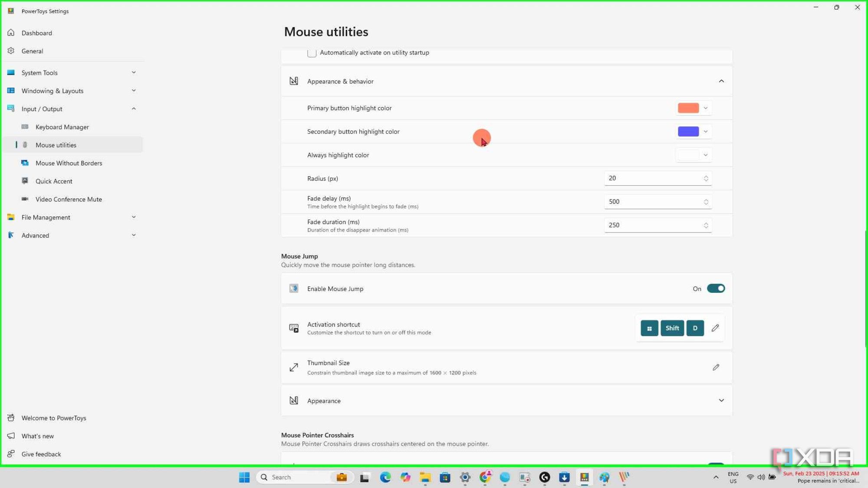Viewport: 868px width, 488px height.
Task: Click the Fade delay value field
Action: [x=658, y=202]
